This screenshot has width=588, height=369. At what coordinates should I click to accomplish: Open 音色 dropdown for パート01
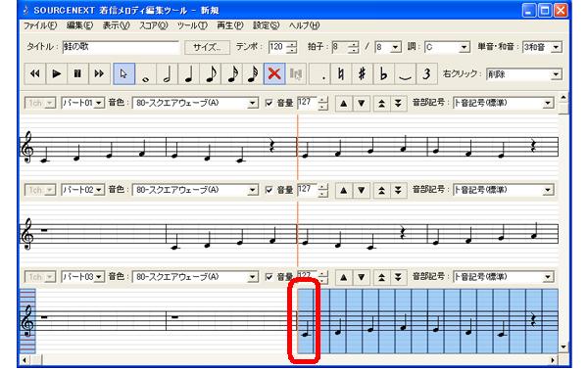pos(253,103)
